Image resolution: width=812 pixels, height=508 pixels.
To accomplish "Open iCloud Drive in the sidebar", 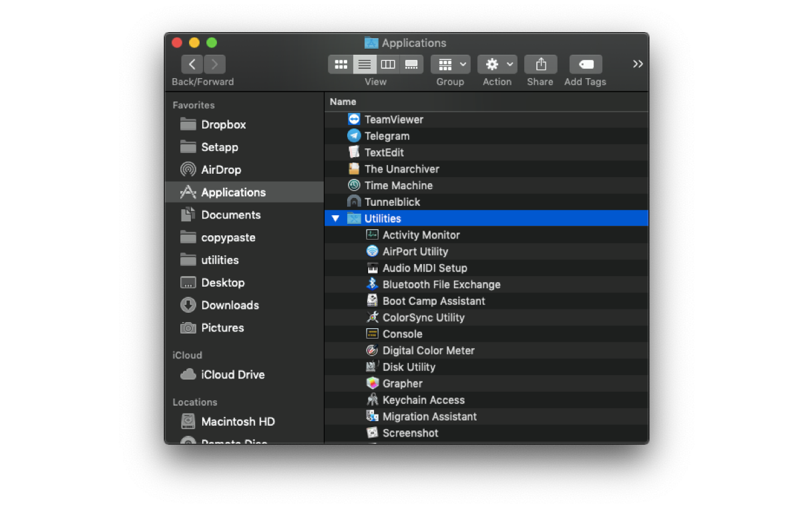I will click(244, 374).
